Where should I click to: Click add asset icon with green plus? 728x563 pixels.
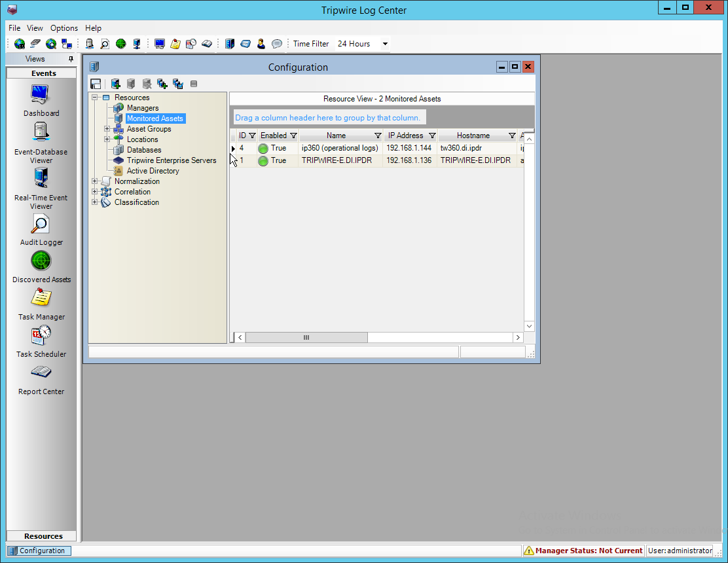(x=116, y=84)
